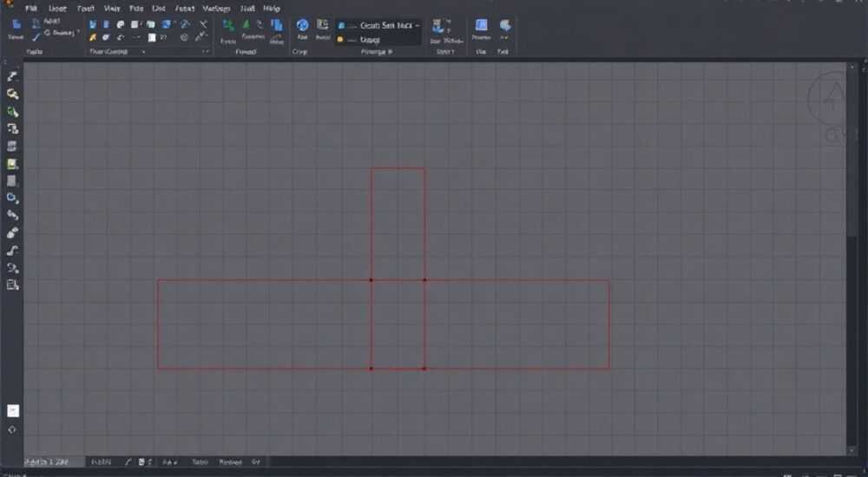868x477 pixels.
Task: Open the top layer dropdown in the ribbon
Action: (x=378, y=25)
